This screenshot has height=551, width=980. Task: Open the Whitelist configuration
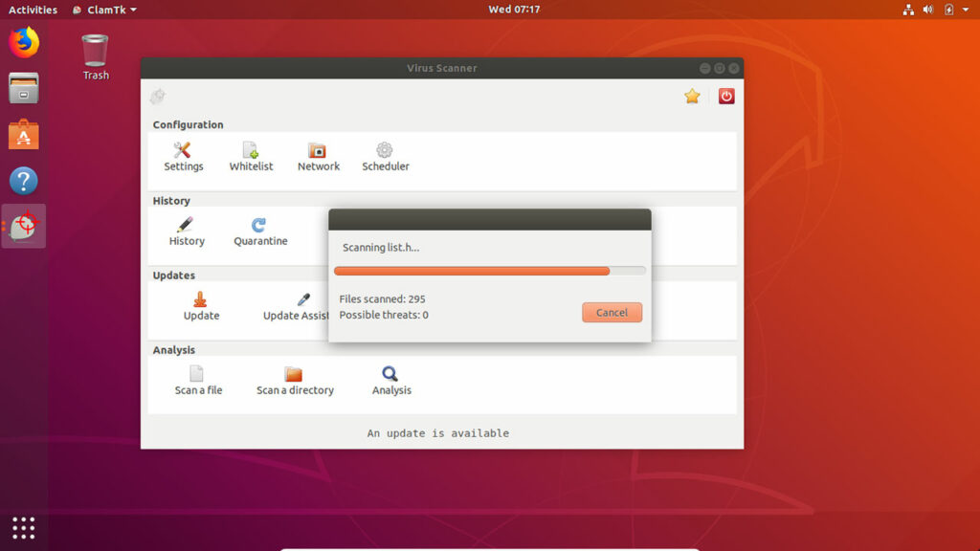pos(251,156)
